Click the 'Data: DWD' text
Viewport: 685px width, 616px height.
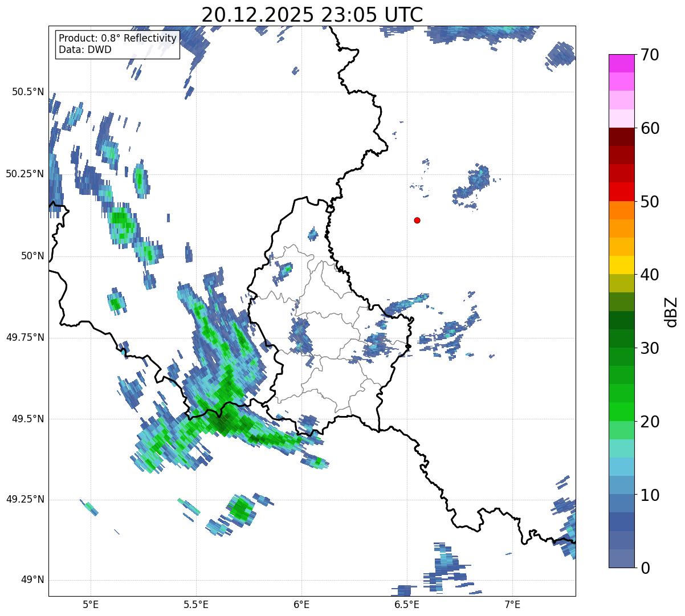85,50
